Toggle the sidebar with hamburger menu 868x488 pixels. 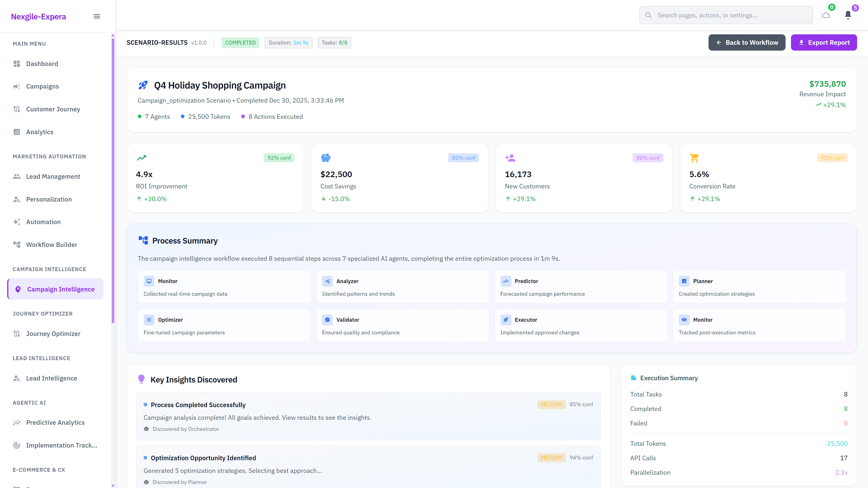[97, 16]
